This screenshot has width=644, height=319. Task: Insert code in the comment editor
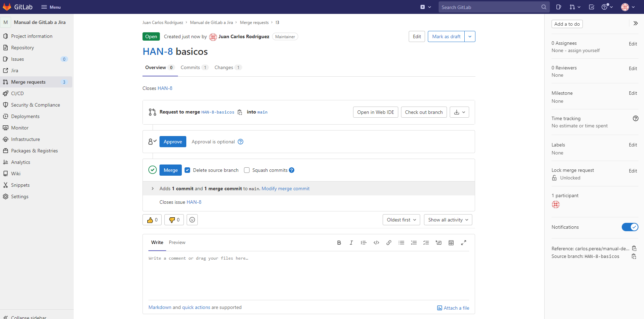[376, 243]
